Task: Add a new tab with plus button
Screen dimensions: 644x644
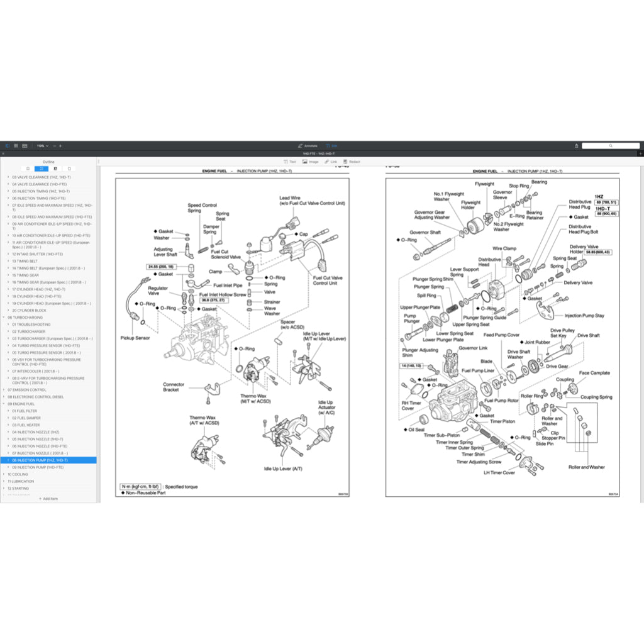Action: tap(640, 153)
